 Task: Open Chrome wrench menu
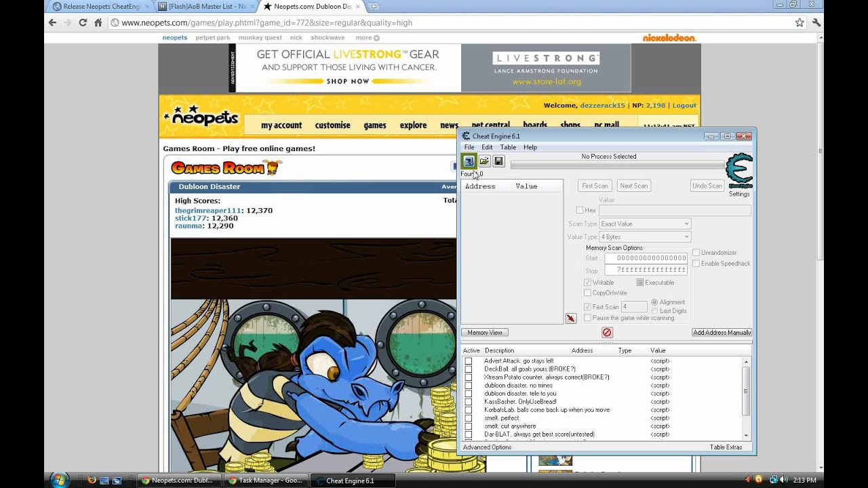tap(816, 22)
